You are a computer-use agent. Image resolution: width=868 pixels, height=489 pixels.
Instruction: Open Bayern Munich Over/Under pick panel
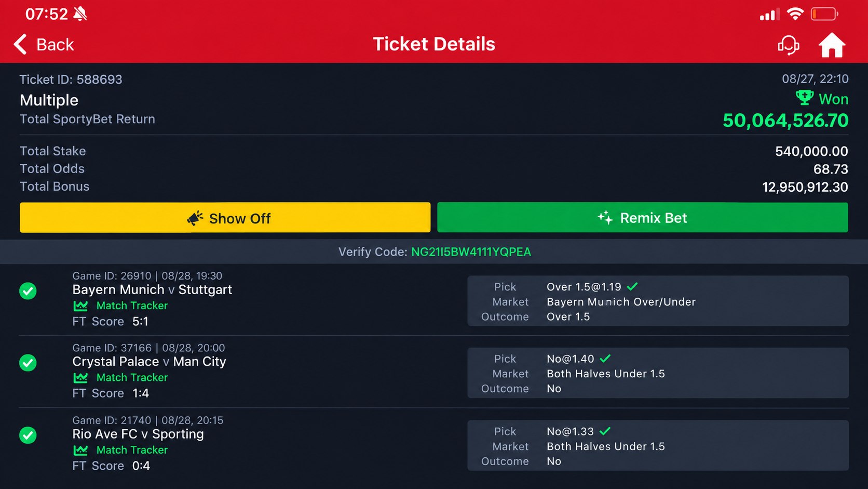pyautogui.click(x=658, y=301)
